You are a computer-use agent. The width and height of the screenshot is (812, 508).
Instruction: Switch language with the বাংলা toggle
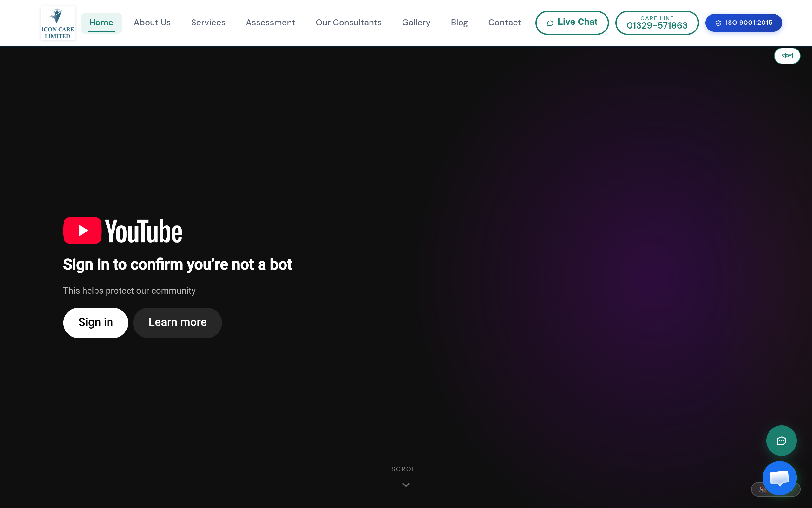click(x=787, y=56)
